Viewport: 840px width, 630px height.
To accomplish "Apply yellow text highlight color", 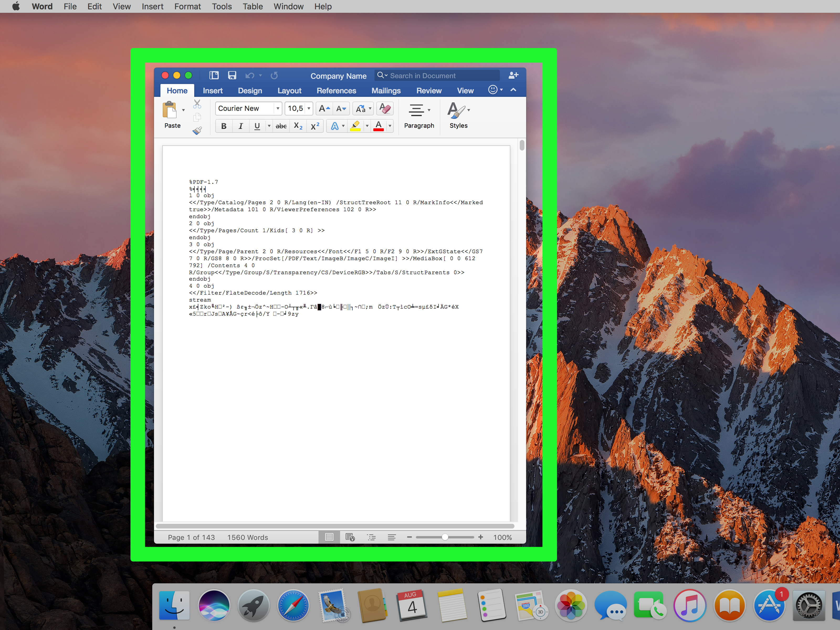I will [355, 126].
